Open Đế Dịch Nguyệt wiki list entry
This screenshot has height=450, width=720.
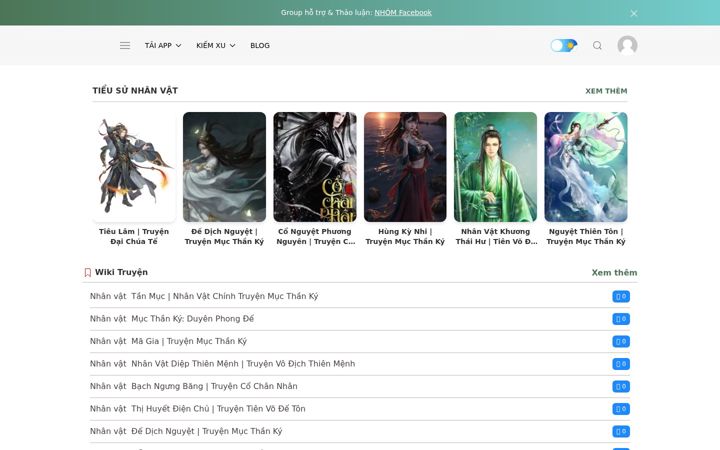click(x=207, y=431)
